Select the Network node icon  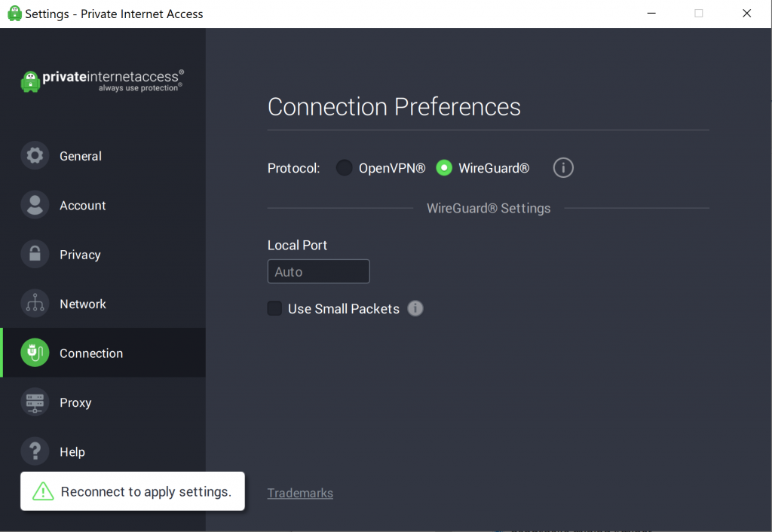point(35,304)
